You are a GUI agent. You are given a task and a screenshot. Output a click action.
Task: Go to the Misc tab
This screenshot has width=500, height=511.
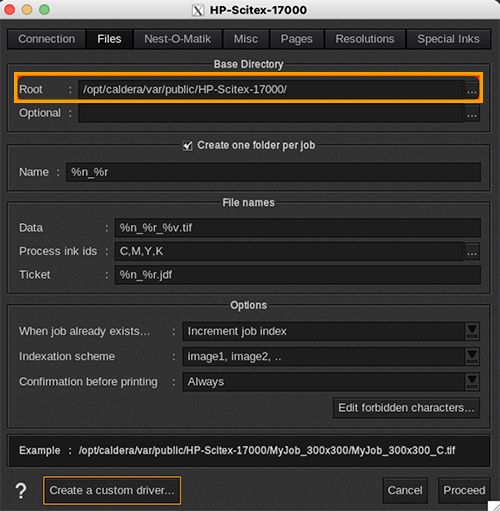(246, 39)
